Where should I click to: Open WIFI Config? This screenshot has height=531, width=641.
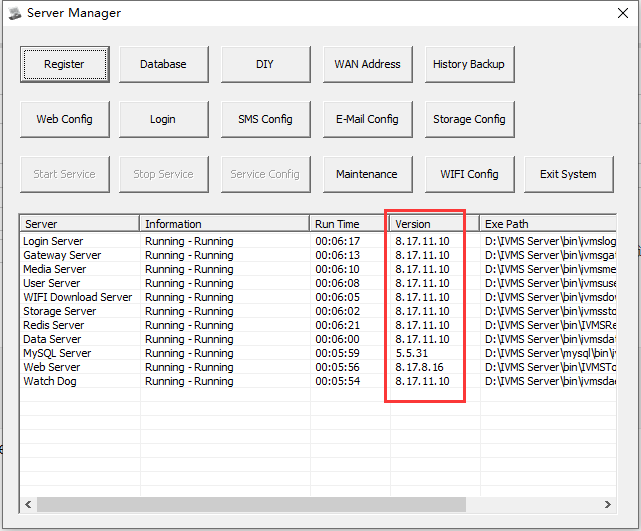coord(469,174)
